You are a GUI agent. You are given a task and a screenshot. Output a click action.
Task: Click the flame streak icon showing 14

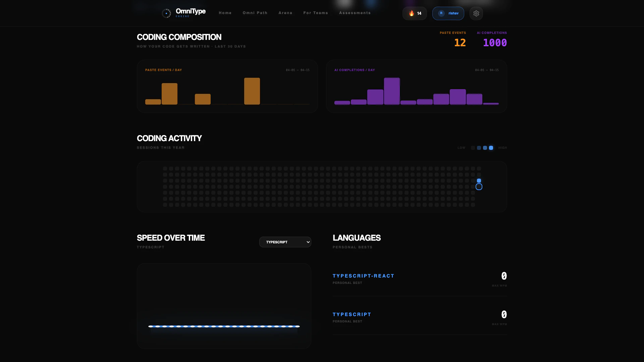point(412,13)
